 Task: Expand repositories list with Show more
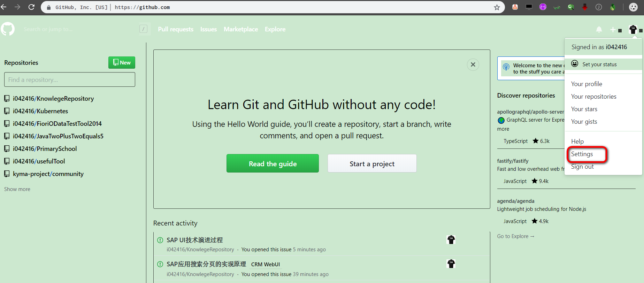click(x=17, y=189)
